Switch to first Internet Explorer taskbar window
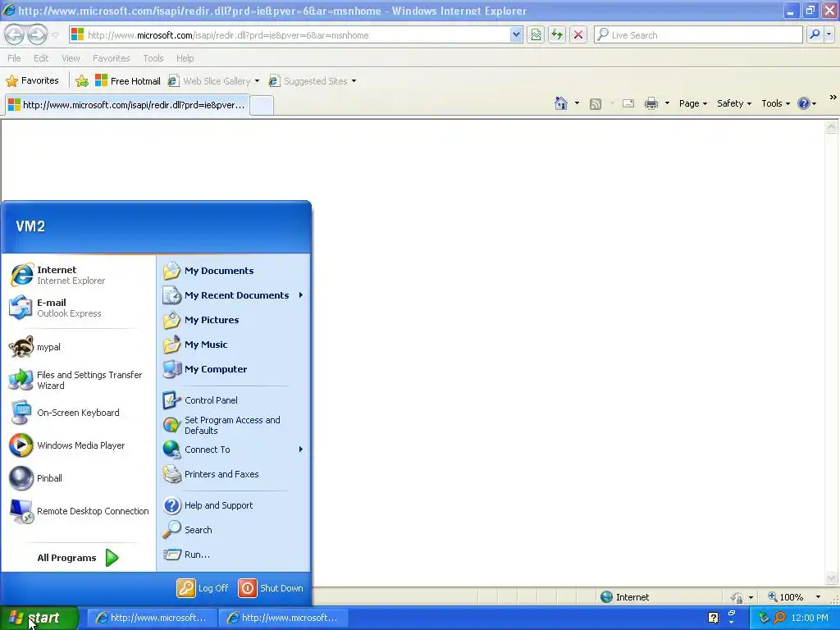Image resolution: width=840 pixels, height=630 pixels. tap(151, 618)
